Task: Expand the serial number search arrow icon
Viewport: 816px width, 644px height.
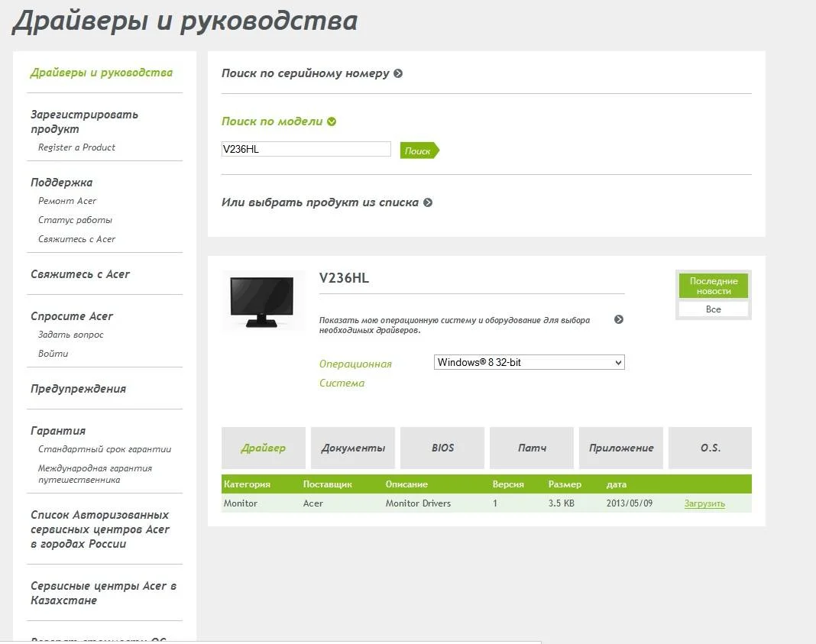Action: tap(398, 73)
